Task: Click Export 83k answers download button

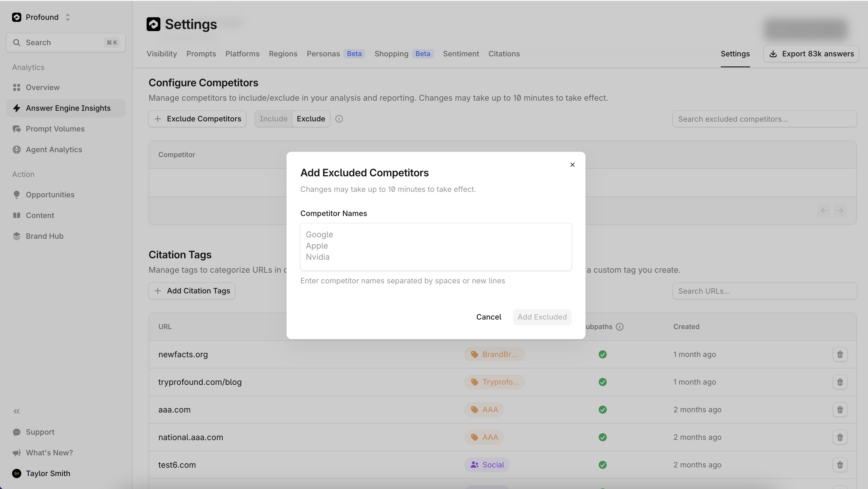Action: pyautogui.click(x=811, y=54)
